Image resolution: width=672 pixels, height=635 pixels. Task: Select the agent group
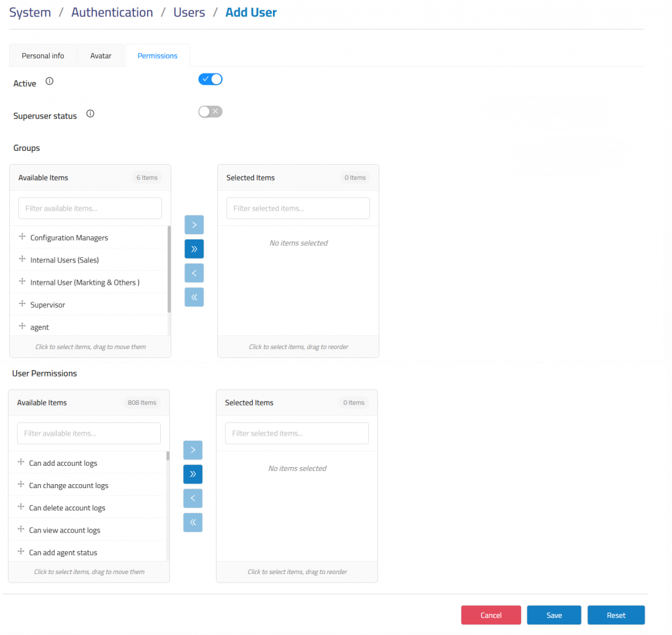pyautogui.click(x=89, y=327)
